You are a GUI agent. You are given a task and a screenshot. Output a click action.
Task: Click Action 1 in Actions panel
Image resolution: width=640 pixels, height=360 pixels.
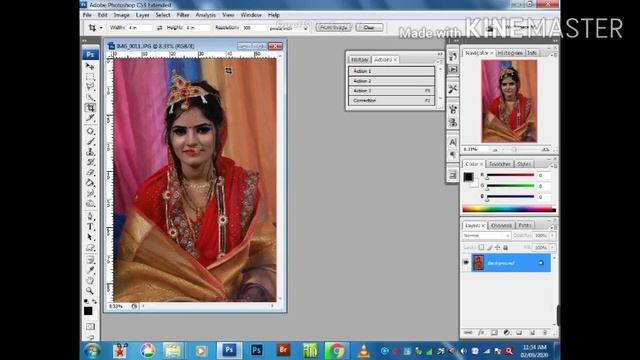coord(391,71)
